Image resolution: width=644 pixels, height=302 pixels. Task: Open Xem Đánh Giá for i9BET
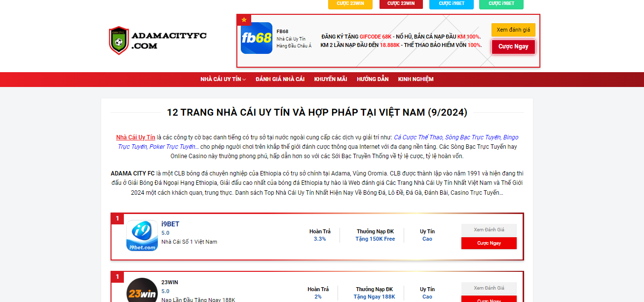click(x=489, y=230)
